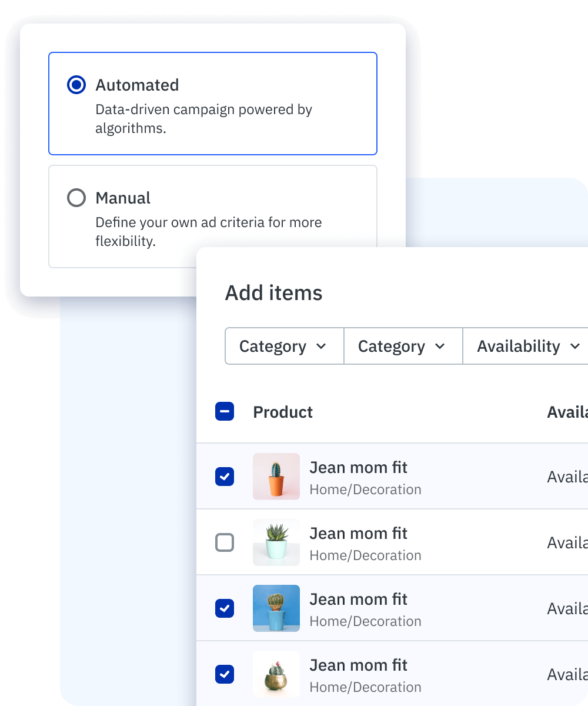Toggle the select-all checkbox beside Product header
Viewport: 588px width, 706px height.
point(225,412)
